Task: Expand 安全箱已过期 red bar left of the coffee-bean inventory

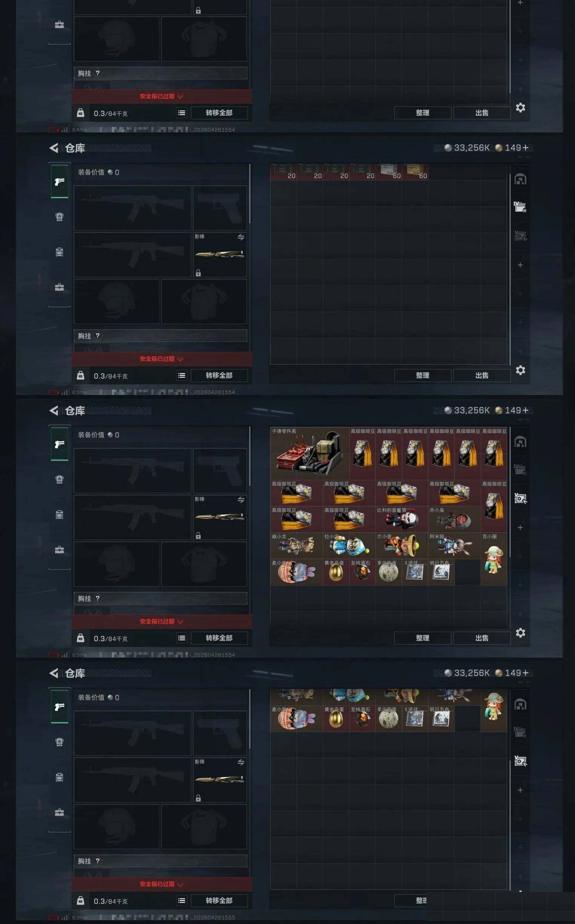Action: (x=161, y=621)
